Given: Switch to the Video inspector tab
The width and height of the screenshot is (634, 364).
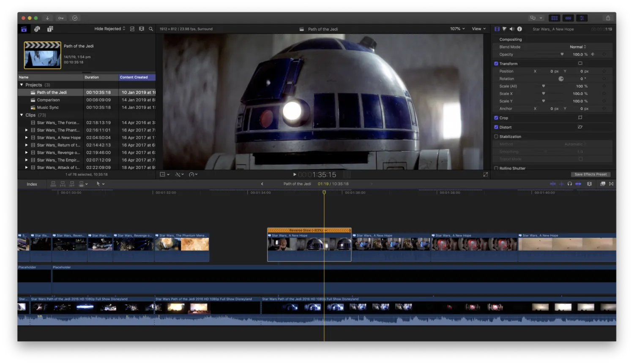Looking at the screenshot, I should [497, 29].
